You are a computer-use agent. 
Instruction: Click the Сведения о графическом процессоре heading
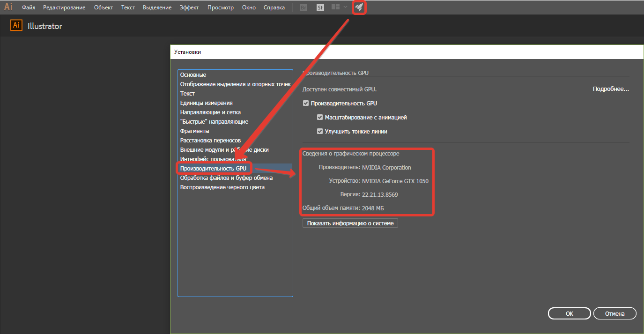[x=351, y=154]
